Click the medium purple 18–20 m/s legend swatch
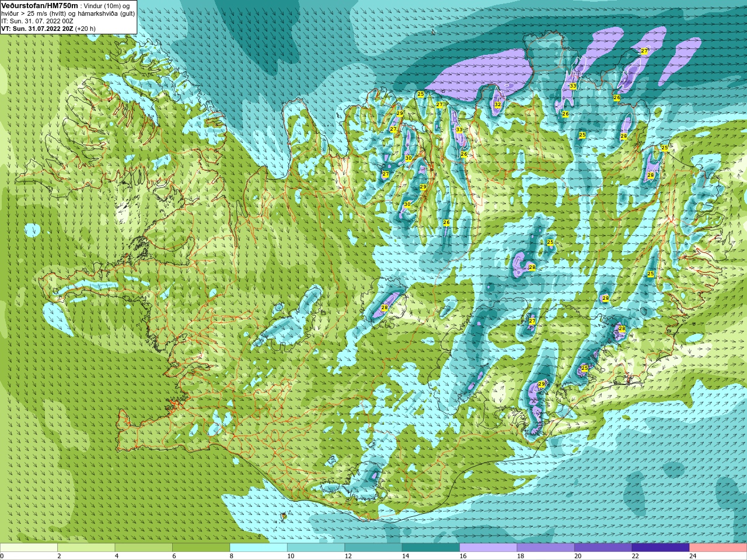Image resolution: width=747 pixels, height=560 pixels. point(546,547)
